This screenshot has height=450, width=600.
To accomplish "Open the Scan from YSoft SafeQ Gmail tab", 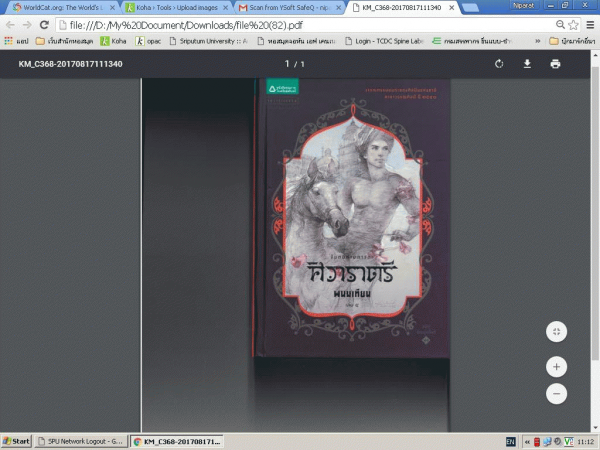I will pyautogui.click(x=288, y=7).
